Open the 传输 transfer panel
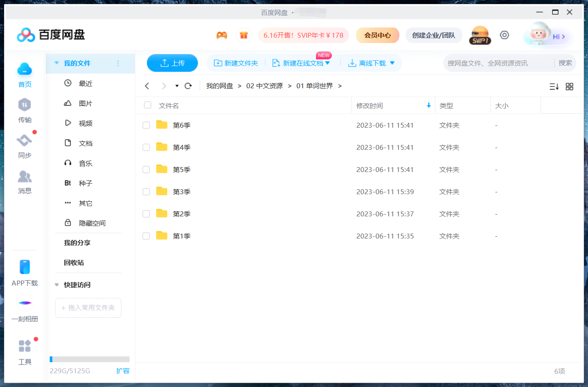This screenshot has height=387, width=588. (x=24, y=111)
